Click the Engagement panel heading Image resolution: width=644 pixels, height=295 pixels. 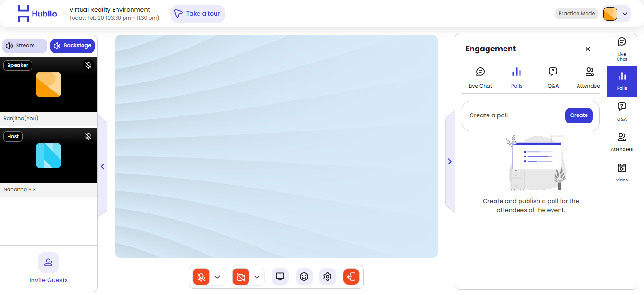point(491,49)
